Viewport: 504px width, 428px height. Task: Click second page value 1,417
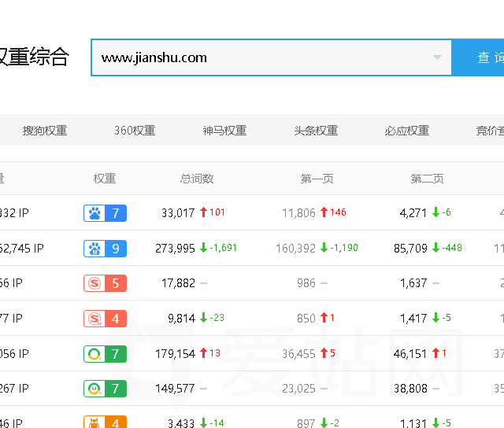point(413,319)
